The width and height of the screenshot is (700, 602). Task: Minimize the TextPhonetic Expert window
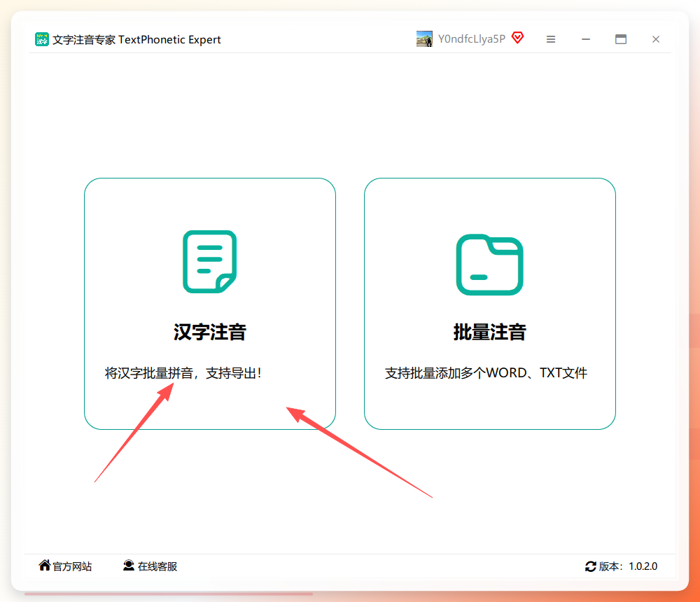point(586,39)
